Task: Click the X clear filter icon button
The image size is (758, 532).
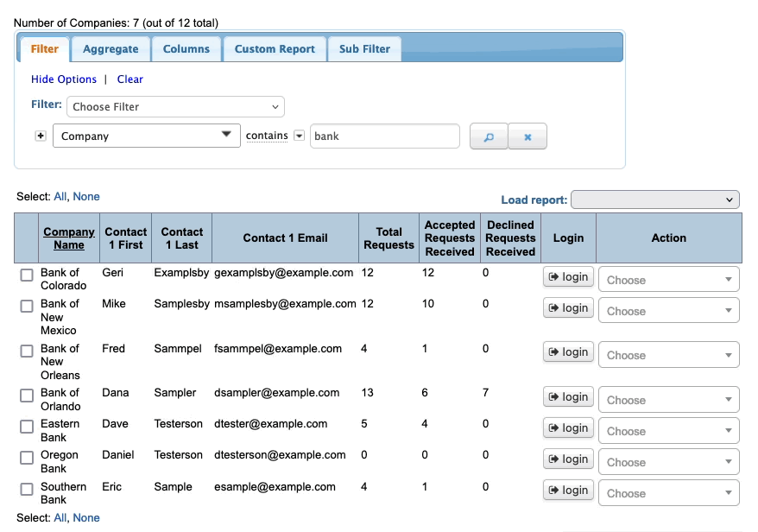Action: (527, 136)
